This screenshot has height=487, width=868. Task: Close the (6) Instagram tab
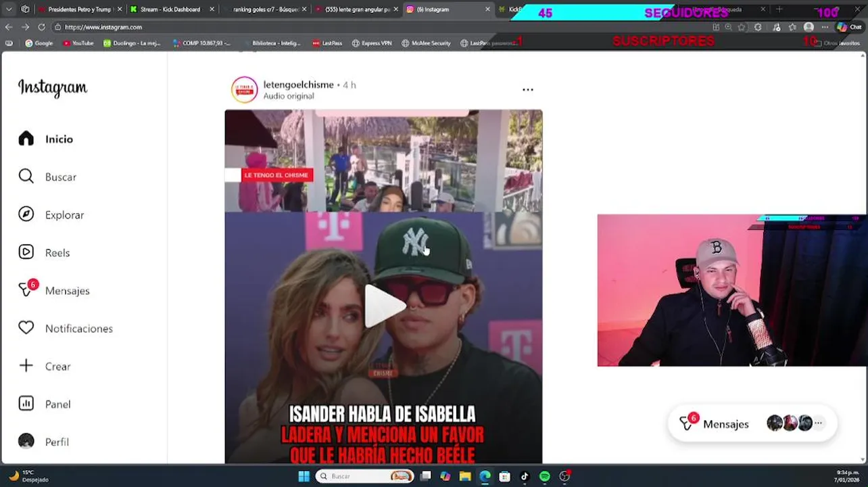[x=488, y=9]
